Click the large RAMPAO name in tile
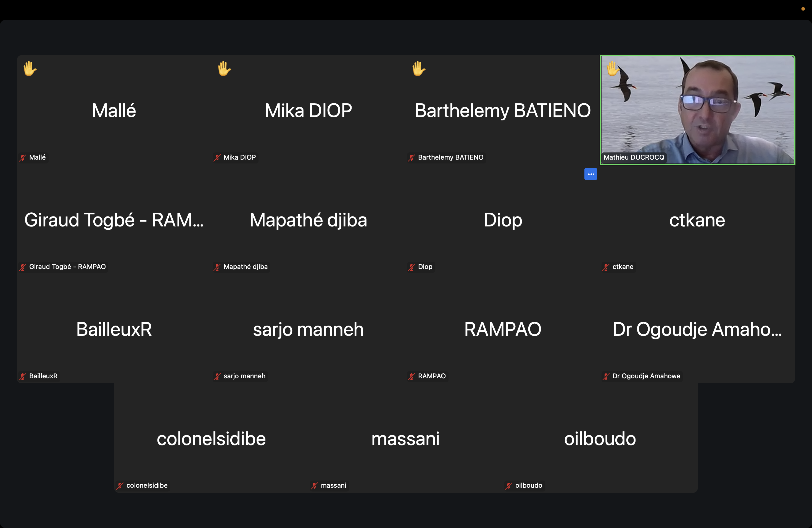 tap(503, 329)
